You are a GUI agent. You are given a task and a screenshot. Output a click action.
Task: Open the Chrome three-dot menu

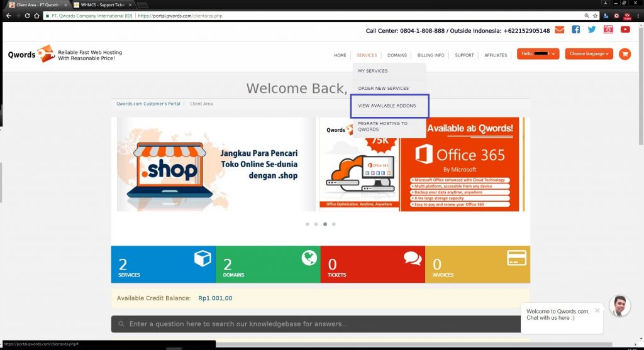coord(637,15)
